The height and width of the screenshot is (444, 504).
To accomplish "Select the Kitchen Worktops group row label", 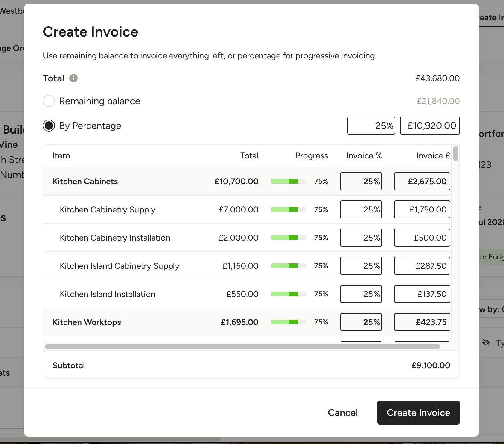I will point(87,322).
